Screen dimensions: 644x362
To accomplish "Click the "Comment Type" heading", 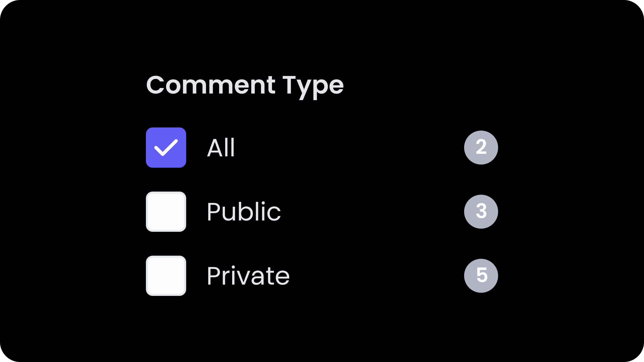I will pos(245,87).
